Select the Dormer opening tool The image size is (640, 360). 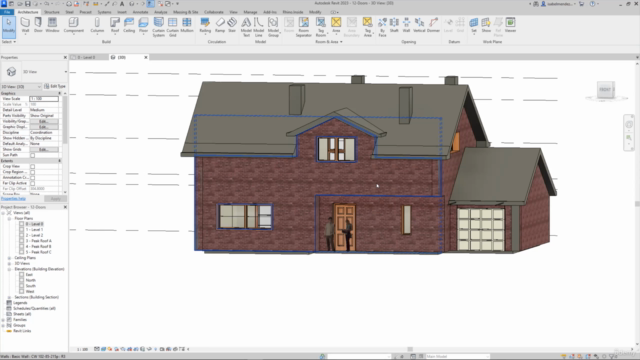[x=433, y=25]
